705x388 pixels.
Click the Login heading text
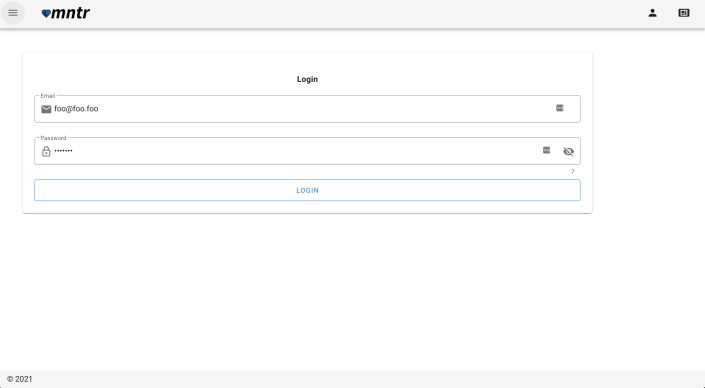pyautogui.click(x=307, y=79)
